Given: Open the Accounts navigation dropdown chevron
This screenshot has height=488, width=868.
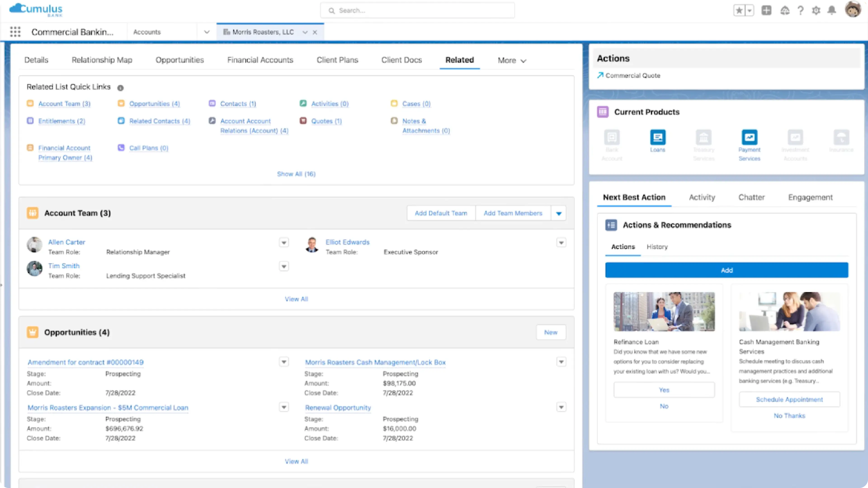Looking at the screenshot, I should [207, 32].
